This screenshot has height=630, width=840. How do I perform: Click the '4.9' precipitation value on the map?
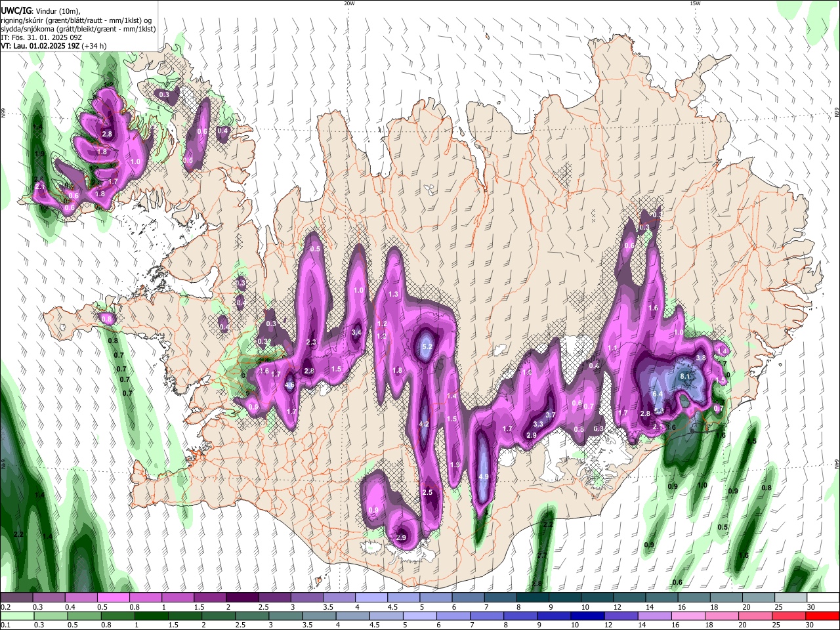[484, 476]
